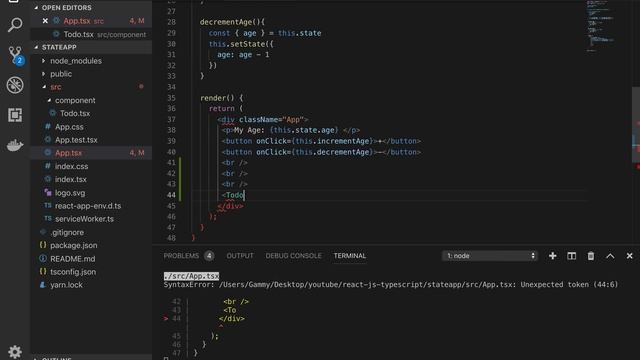Switch to the Output tab
This screenshot has width=640, height=360.
240,256
